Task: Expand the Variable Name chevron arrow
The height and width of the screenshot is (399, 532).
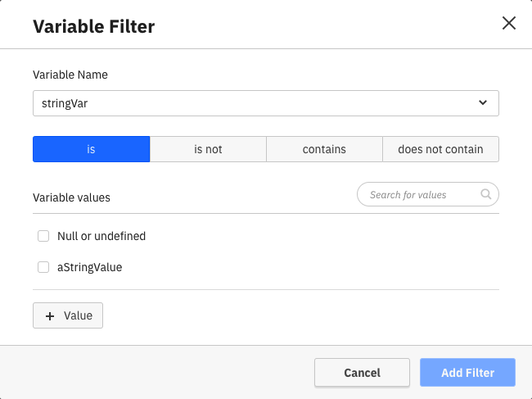Action: point(482,103)
